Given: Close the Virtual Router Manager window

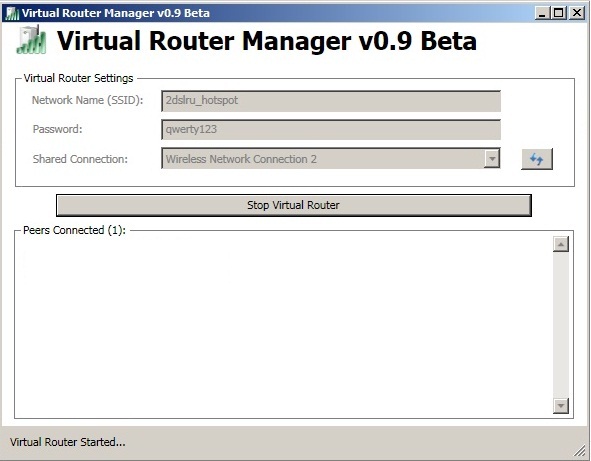Looking at the screenshot, I should click(x=576, y=13).
